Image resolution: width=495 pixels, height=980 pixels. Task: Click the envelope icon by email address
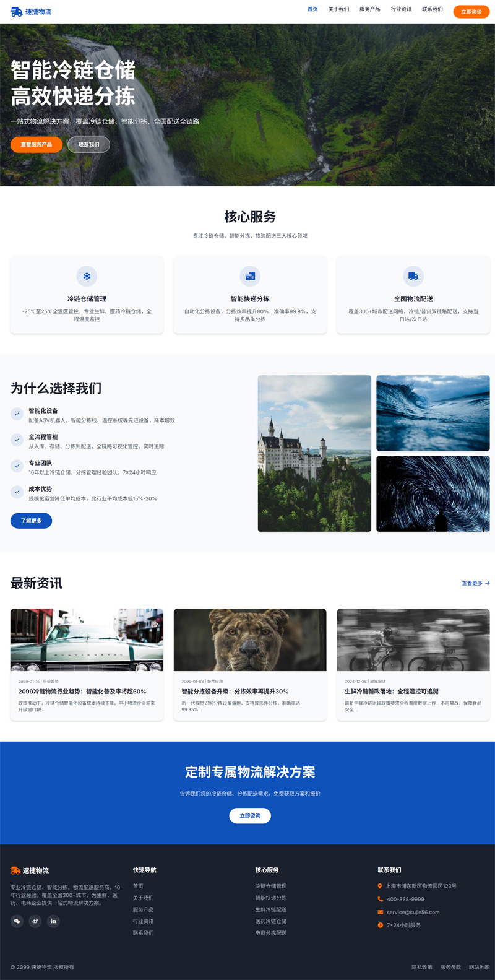pos(380,912)
